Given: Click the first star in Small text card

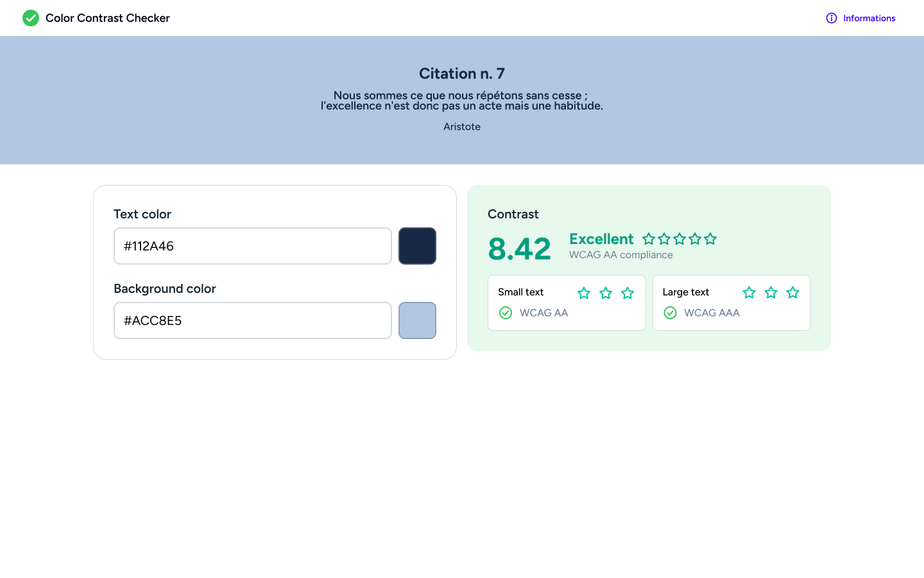Looking at the screenshot, I should pos(584,293).
